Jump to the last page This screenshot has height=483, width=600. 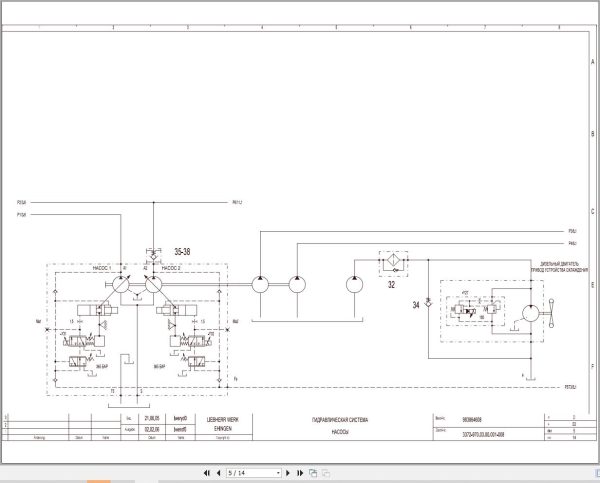click(300, 473)
